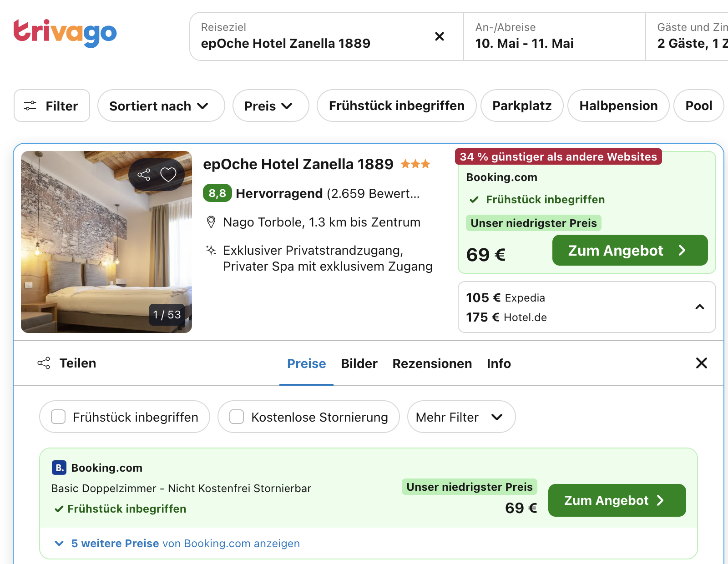Collapse the Expedia and Hotel.de prices
Viewport: 728px width, 564px height.
(700, 307)
